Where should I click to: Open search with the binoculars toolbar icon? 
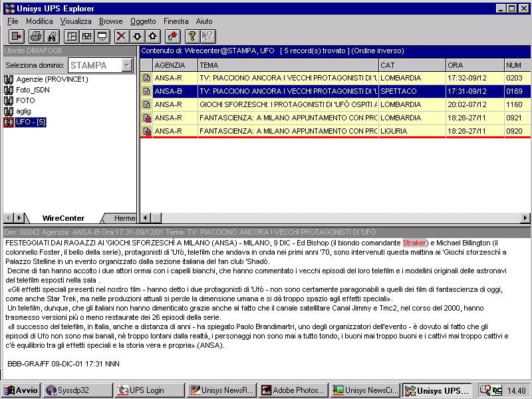[52, 37]
